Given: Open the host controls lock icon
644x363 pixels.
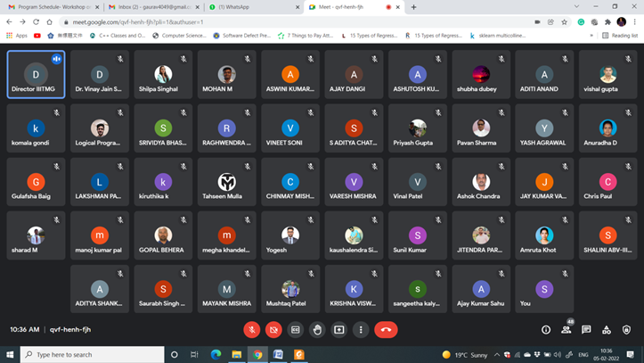Looking at the screenshot, I should [x=627, y=329].
